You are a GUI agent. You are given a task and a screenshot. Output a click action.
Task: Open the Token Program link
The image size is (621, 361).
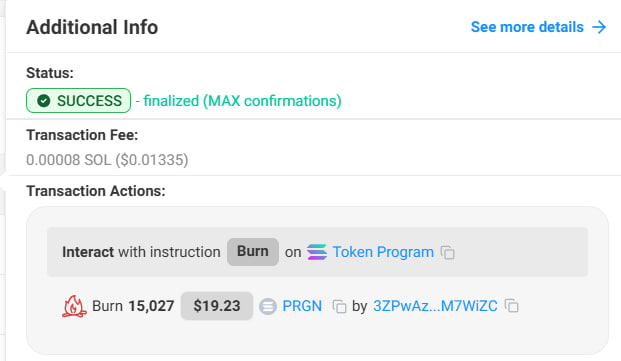tap(383, 252)
